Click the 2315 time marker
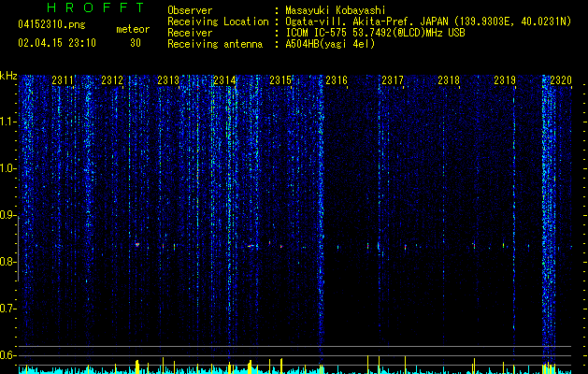The image size is (588, 374). [x=280, y=80]
